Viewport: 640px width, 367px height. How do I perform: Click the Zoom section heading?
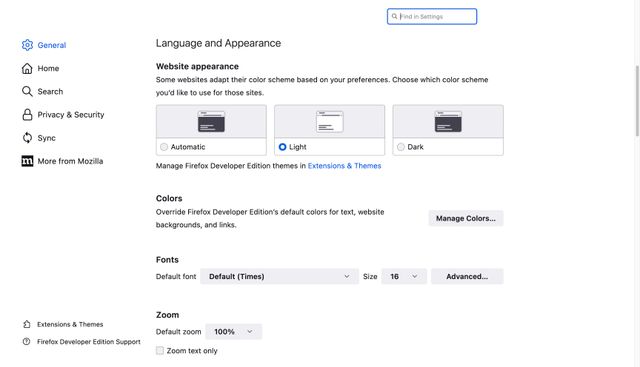click(x=167, y=315)
